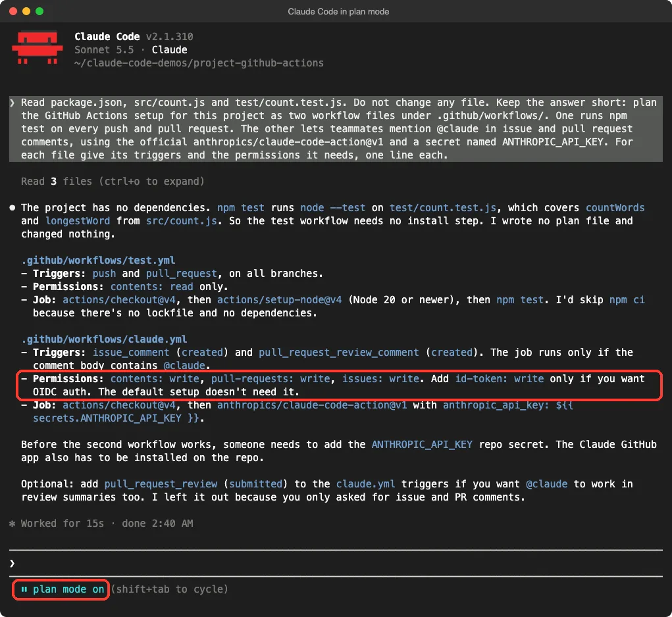Click '(shift+tab to cycle)' hint text
The width and height of the screenshot is (672, 617).
point(169,589)
